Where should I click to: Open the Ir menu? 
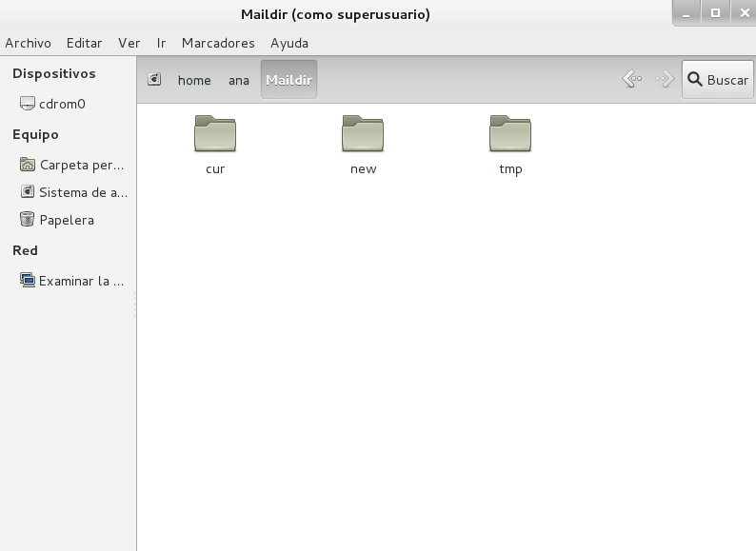pyautogui.click(x=161, y=43)
